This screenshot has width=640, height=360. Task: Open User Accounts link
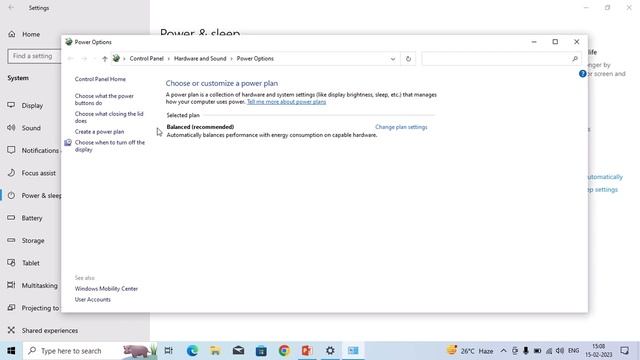coord(93,300)
